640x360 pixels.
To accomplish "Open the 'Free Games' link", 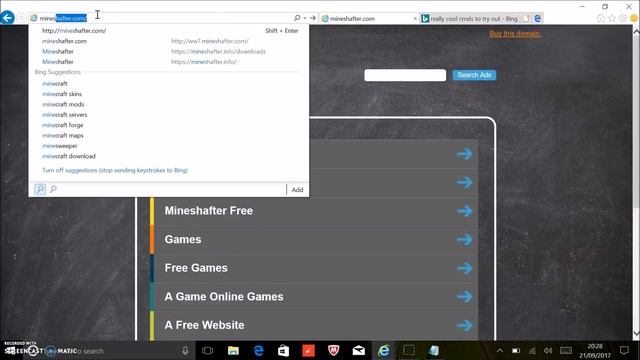I will 196,268.
